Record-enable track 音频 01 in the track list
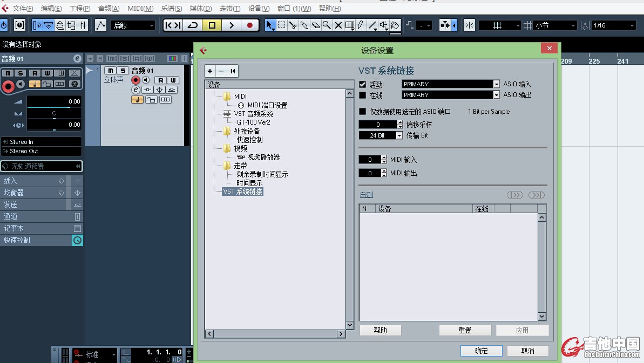 point(135,80)
